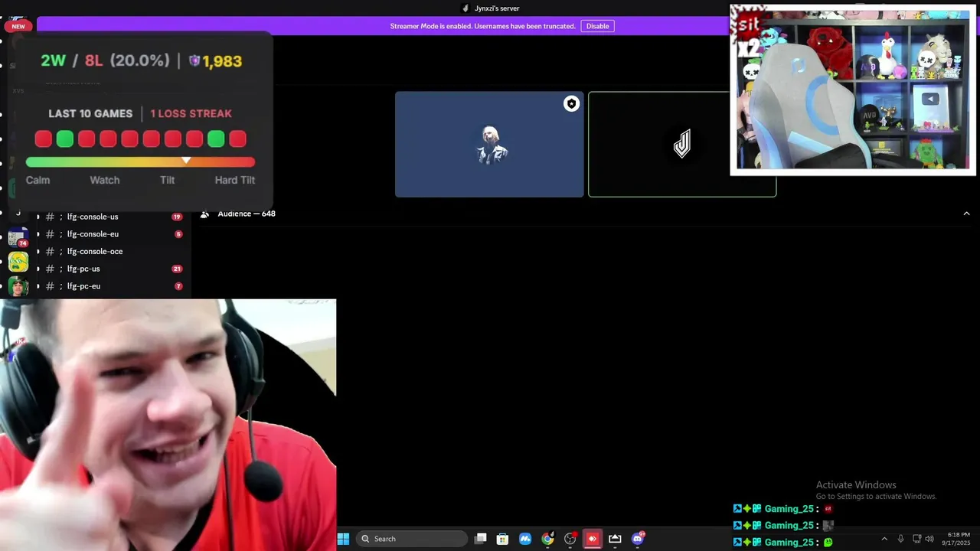Click the red NEW badge
Viewport: 980px width, 551px height.
pos(18,26)
